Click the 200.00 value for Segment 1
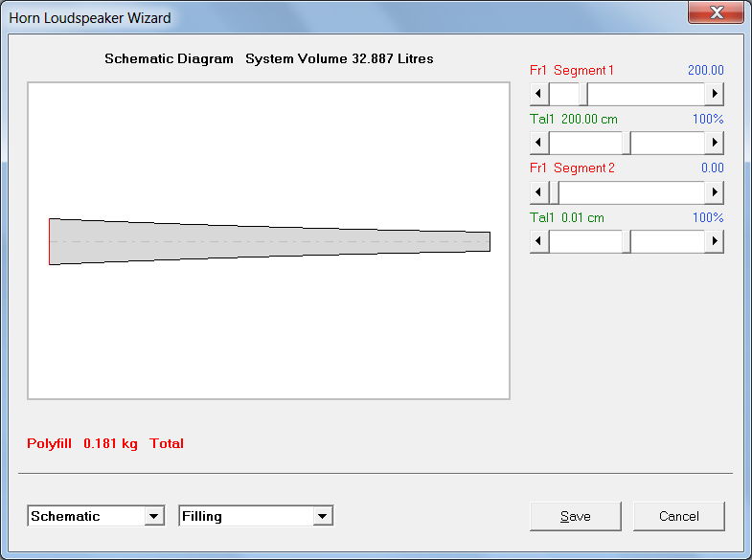Image resolution: width=752 pixels, height=560 pixels. [705, 71]
